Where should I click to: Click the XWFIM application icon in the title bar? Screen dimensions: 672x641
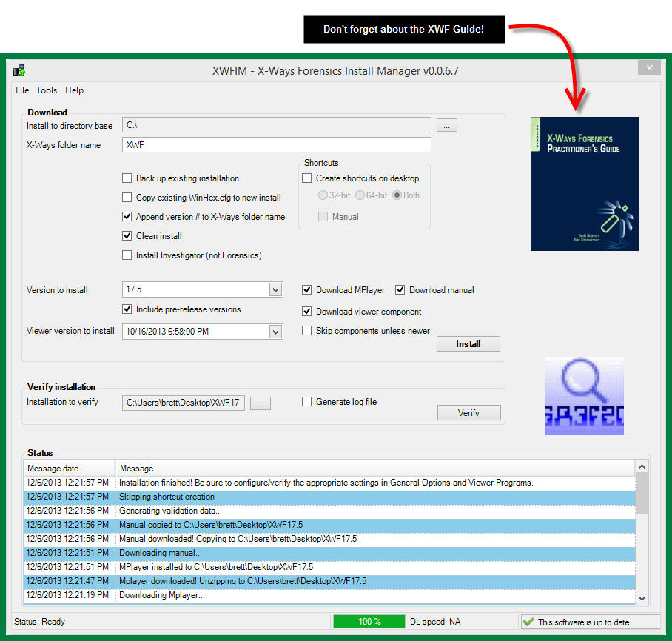tap(19, 70)
